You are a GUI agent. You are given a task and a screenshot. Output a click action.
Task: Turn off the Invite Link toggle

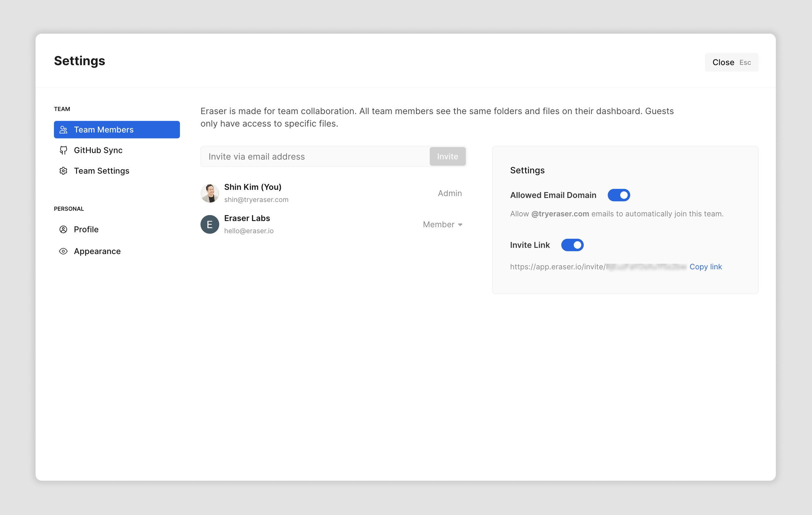[572, 245]
